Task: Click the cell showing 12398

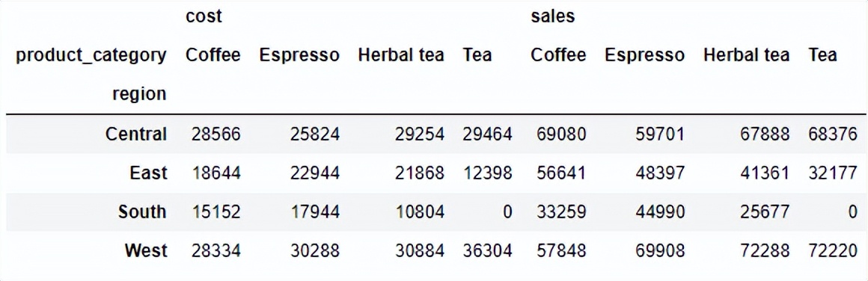Action: [x=487, y=173]
